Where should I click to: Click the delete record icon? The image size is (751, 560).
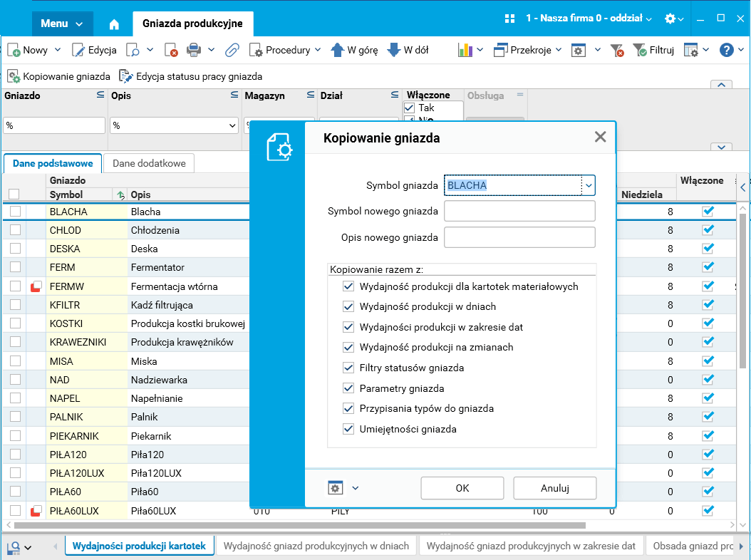[x=171, y=50]
